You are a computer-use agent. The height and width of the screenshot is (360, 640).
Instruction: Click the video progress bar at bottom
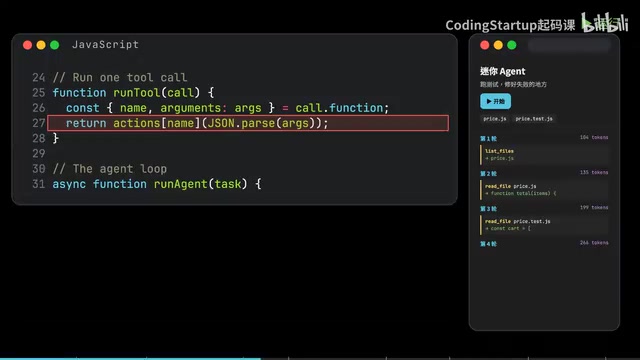[320, 358]
